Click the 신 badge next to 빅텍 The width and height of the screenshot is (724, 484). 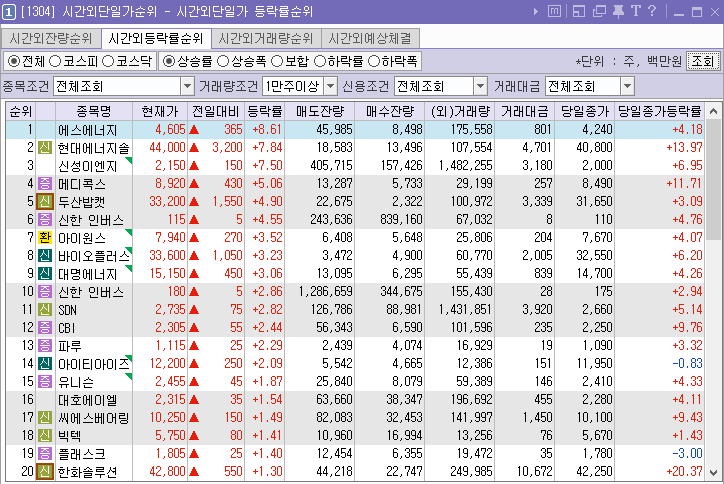click(45, 436)
